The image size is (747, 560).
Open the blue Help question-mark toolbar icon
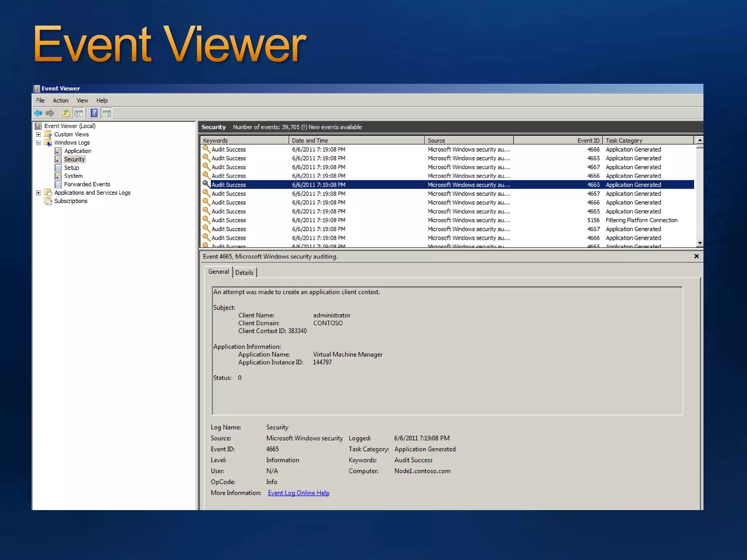(x=94, y=113)
